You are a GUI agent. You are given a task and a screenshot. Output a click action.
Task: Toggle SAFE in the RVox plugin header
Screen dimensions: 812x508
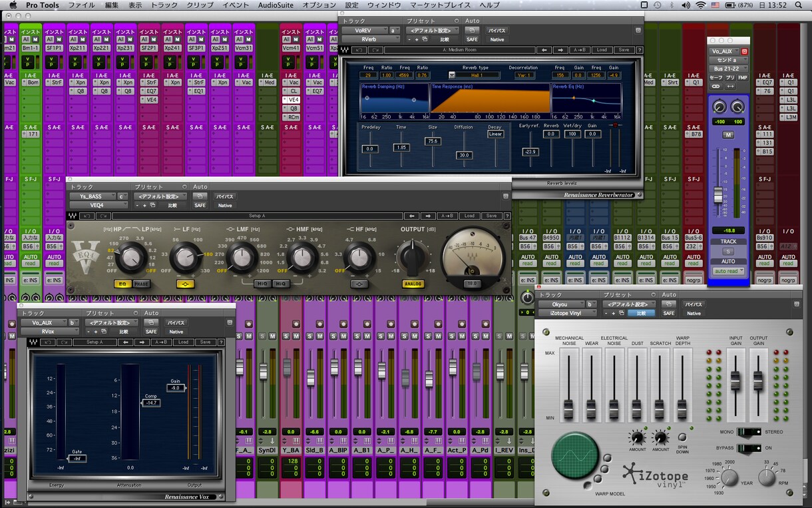[151, 332]
